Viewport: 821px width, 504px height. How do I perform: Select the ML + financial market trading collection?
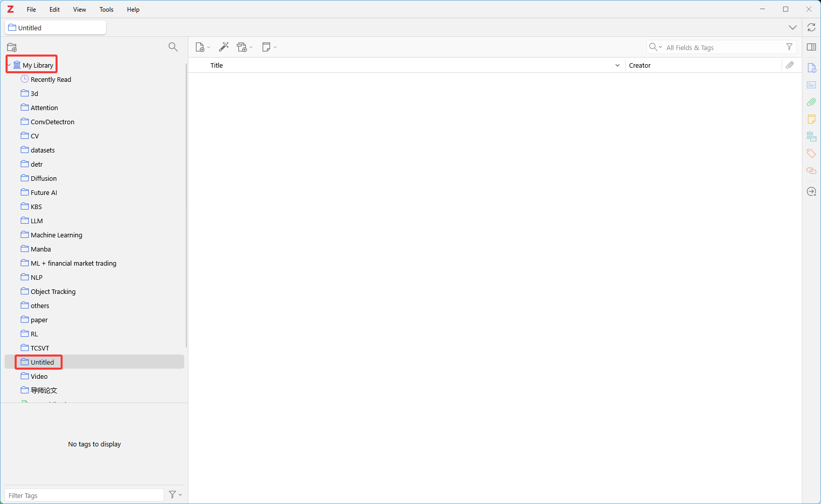94,263
